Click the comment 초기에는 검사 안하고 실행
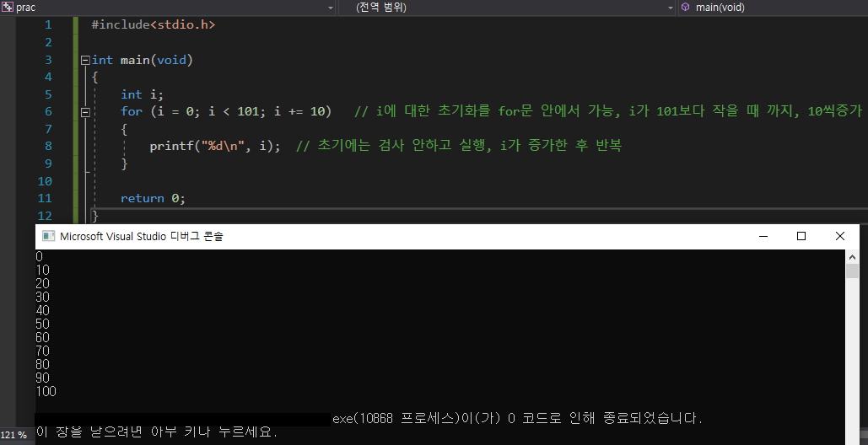The height and width of the screenshot is (445, 868). [459, 147]
